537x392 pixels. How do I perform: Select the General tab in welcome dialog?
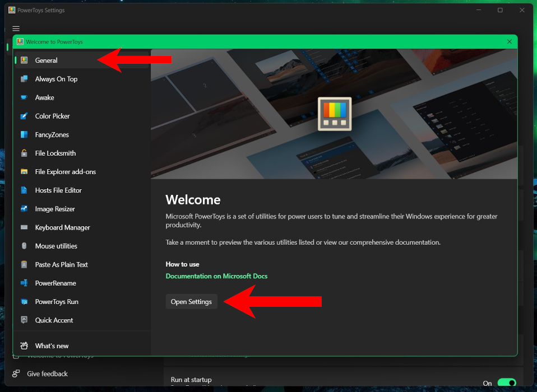47,60
